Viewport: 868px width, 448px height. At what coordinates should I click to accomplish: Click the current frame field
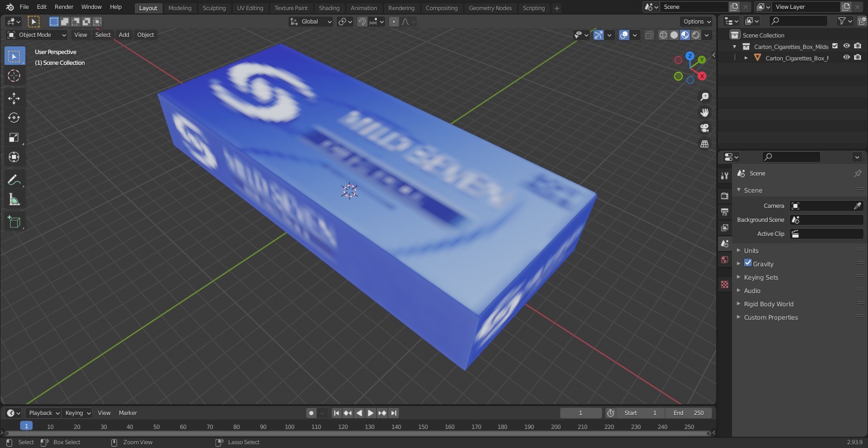click(x=581, y=413)
